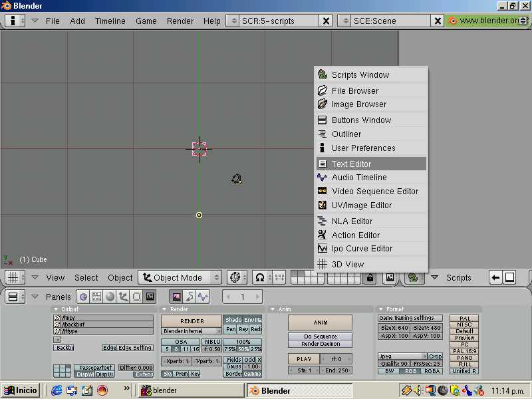Select Shading sphere context button
This screenshot has width=532, height=399.
coord(110,297)
